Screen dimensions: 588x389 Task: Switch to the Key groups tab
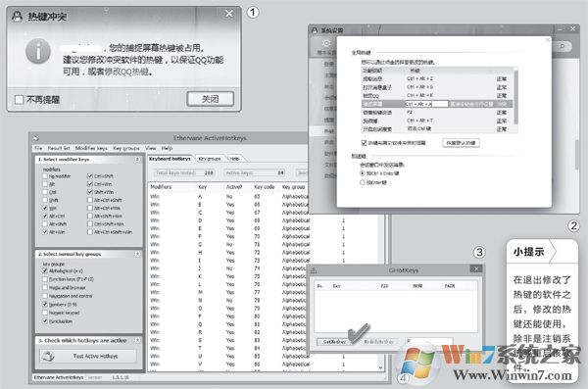pos(210,159)
